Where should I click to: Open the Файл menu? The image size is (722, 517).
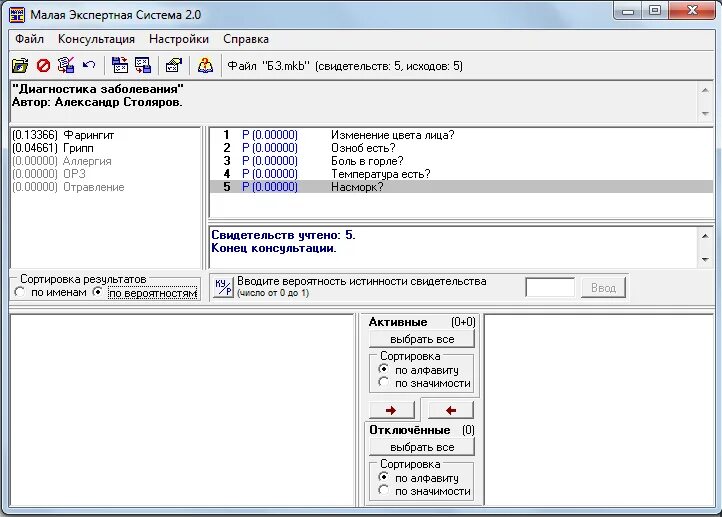tap(29, 39)
